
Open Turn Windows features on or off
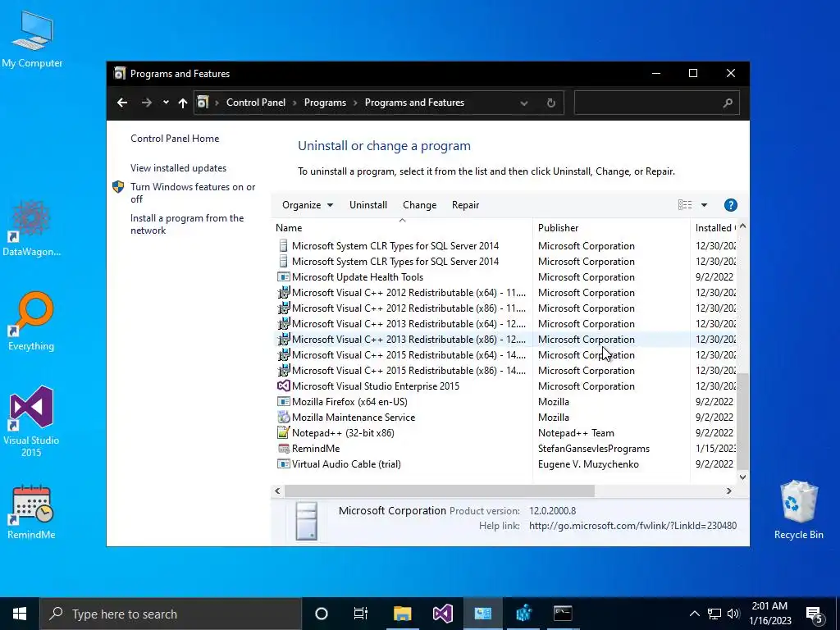tap(193, 193)
